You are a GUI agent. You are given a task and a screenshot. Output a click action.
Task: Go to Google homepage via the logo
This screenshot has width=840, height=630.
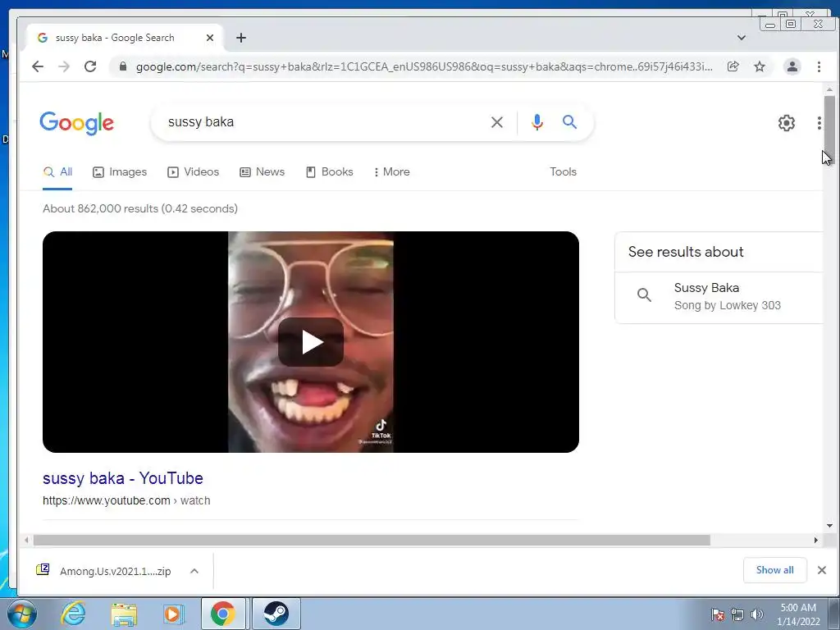(76, 123)
